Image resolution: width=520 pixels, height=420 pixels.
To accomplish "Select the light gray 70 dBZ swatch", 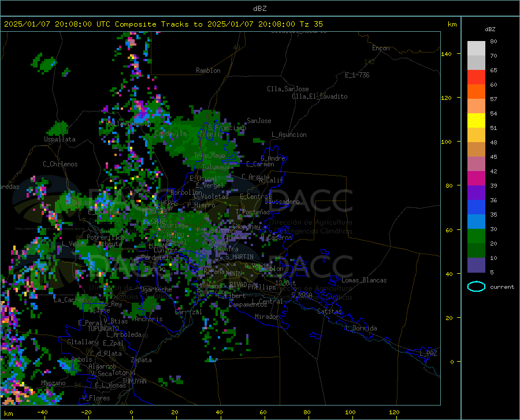I will [476, 62].
